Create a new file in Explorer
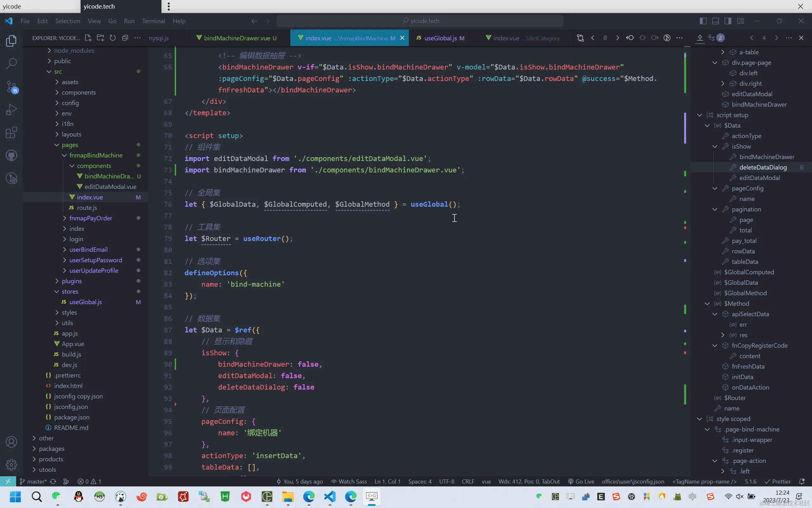Screen dimensions: 812x508 pyautogui.click(x=88, y=38)
